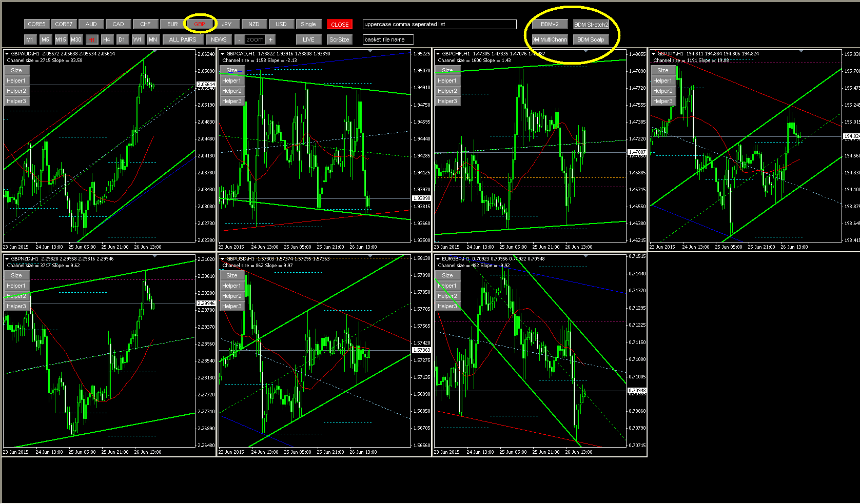Viewport: 860px width, 504px height.
Task: Open EURGBP,H1 chart title dropdown arrow
Action: (438, 258)
